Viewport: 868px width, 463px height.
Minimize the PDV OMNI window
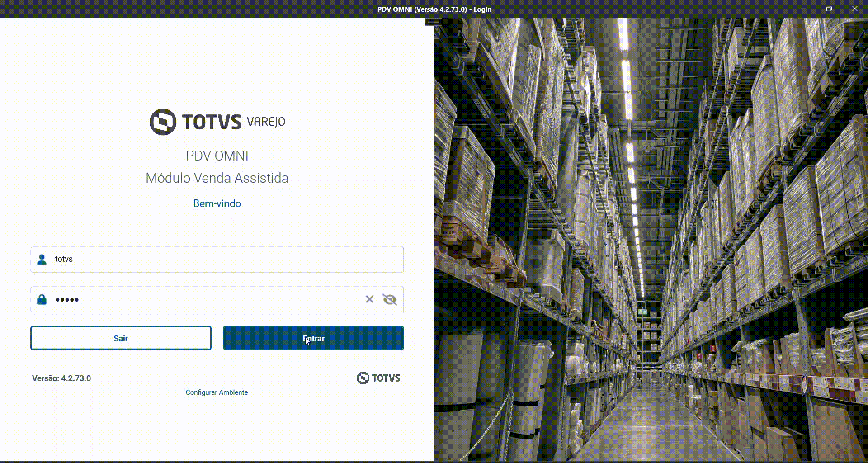[803, 9]
